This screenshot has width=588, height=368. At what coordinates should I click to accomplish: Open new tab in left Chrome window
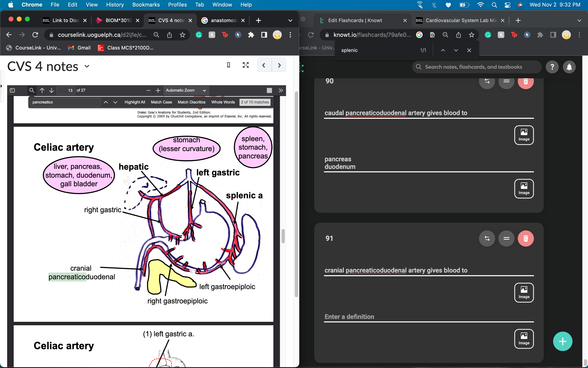tap(258, 20)
